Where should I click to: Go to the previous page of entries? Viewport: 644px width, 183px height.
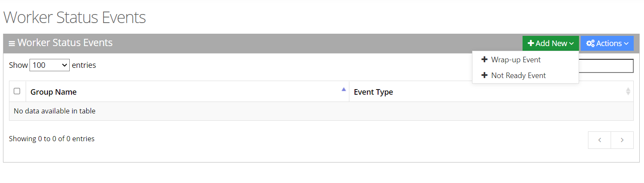[x=600, y=140]
